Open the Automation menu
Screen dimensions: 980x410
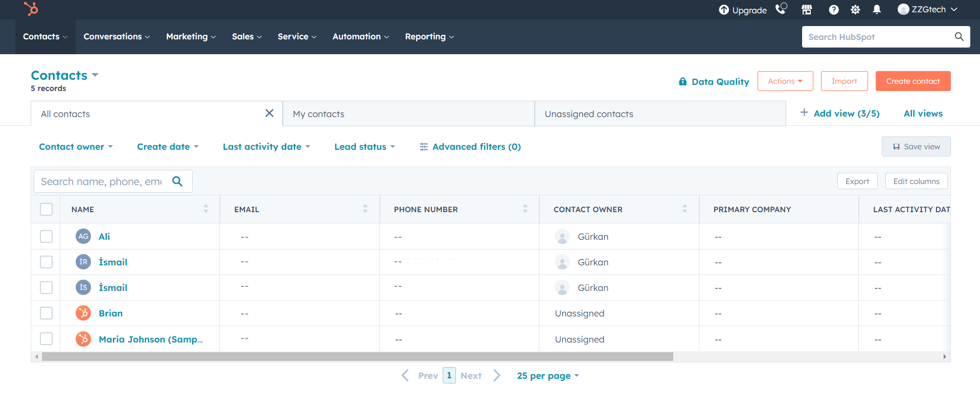(360, 37)
